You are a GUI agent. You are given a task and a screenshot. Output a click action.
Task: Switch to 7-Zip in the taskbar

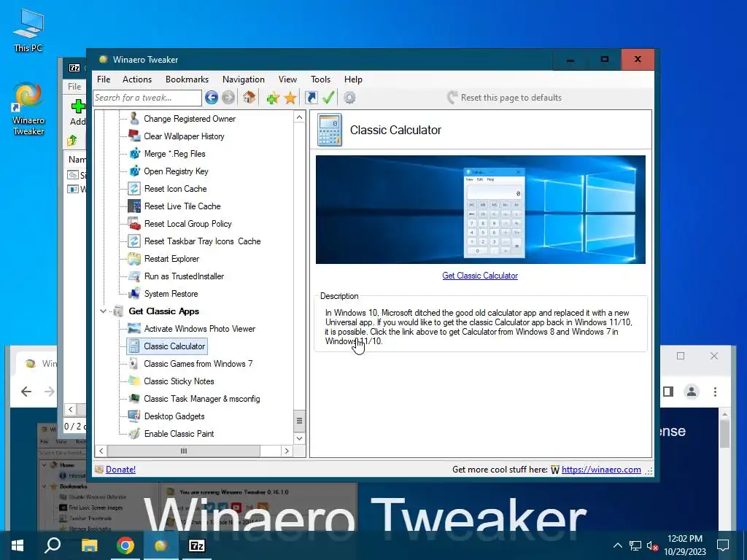197,545
